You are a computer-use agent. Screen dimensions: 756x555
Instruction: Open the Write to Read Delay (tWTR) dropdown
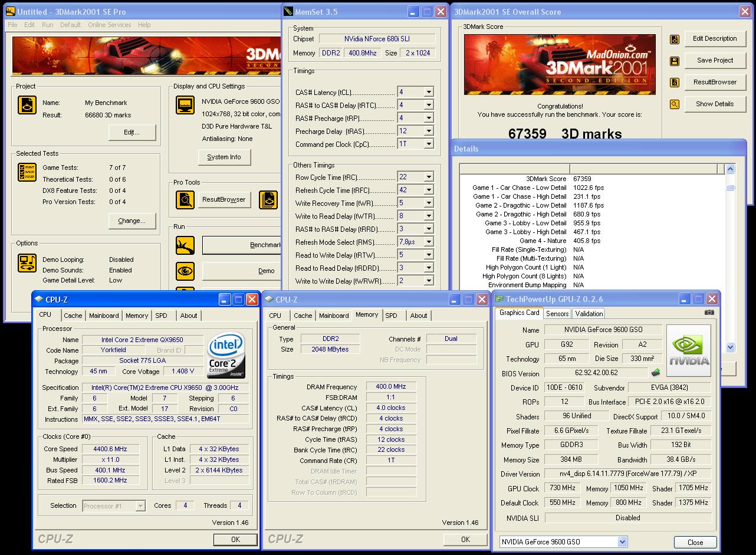429,216
